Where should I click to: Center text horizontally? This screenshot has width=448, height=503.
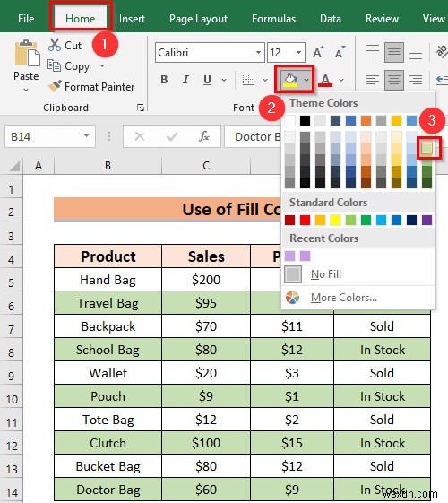(x=394, y=79)
